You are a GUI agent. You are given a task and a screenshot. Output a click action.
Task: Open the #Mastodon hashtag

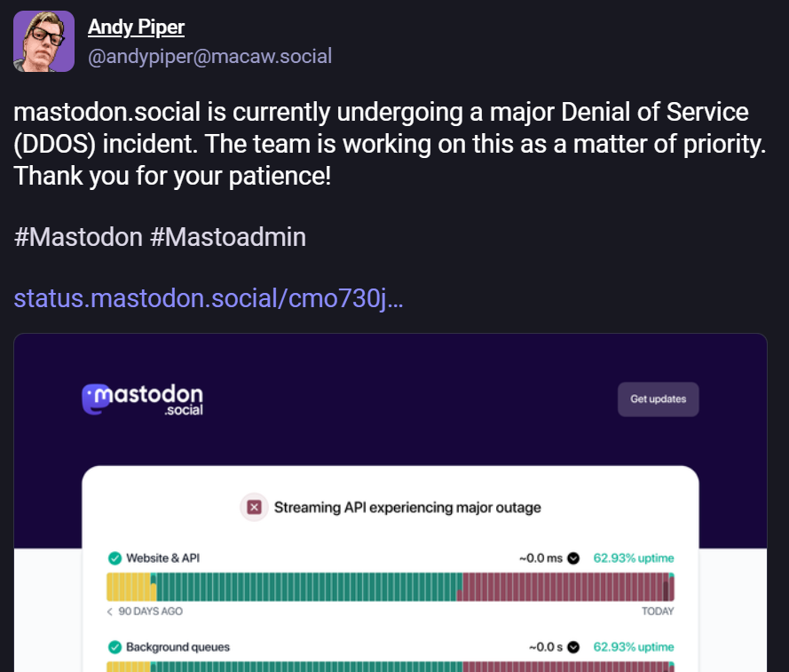click(x=78, y=237)
